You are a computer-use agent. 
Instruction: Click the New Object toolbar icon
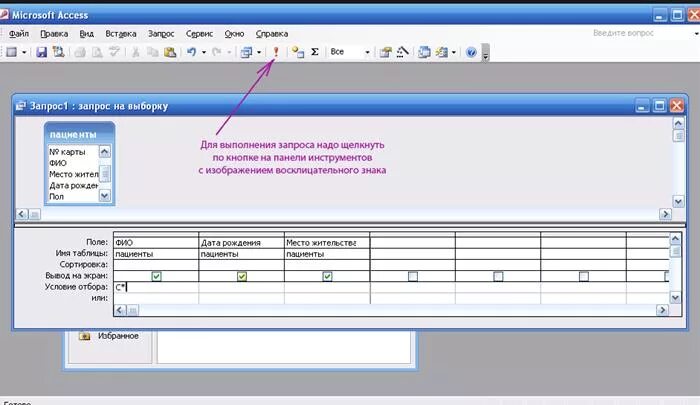[442, 52]
